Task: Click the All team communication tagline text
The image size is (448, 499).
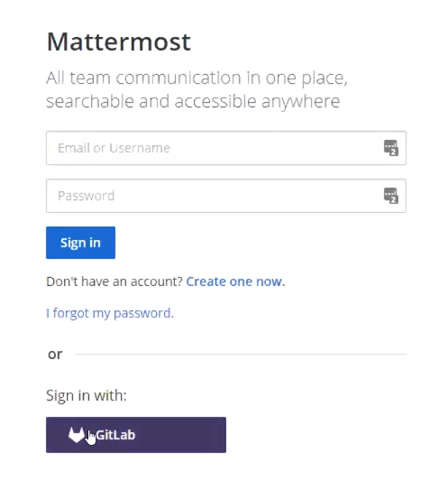Action: pos(197,89)
